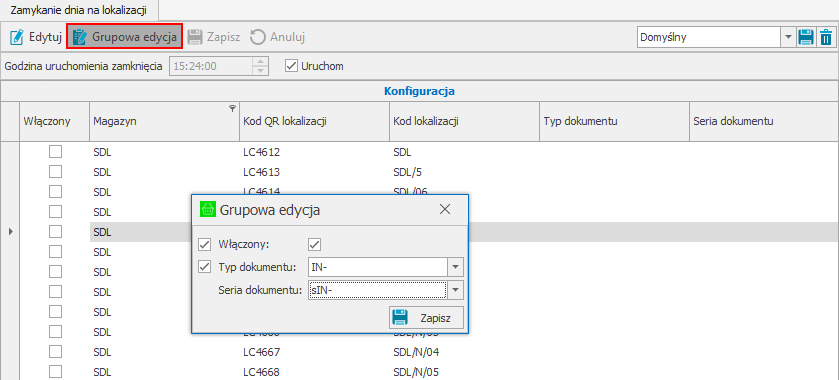Expand the Seria dokumentu dropdown arrow

[x=455, y=290]
